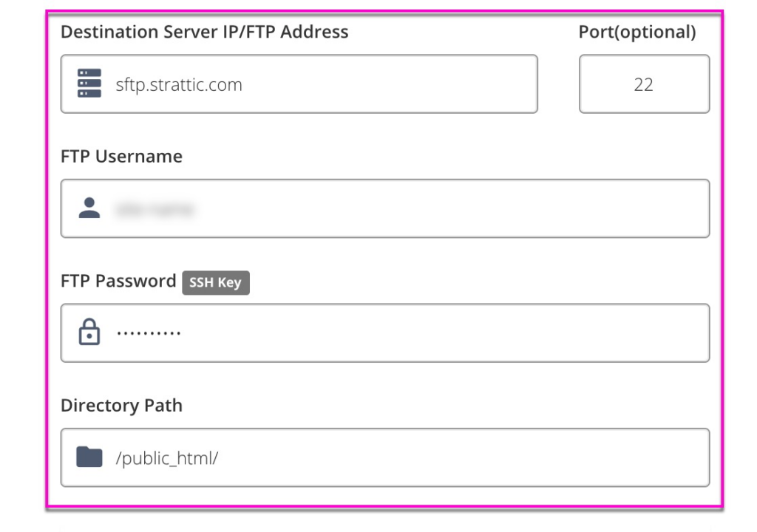Focus the FTP Username input field
The height and width of the screenshot is (532, 757).
[385, 208]
